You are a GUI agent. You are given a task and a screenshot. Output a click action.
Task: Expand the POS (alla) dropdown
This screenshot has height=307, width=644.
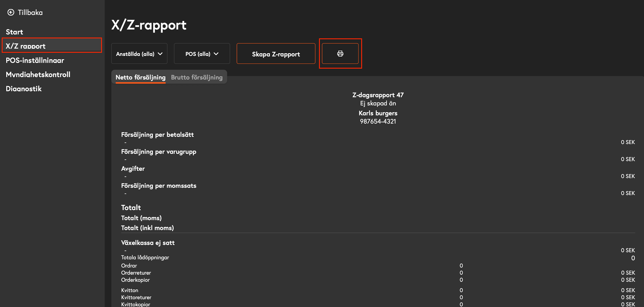(x=202, y=54)
